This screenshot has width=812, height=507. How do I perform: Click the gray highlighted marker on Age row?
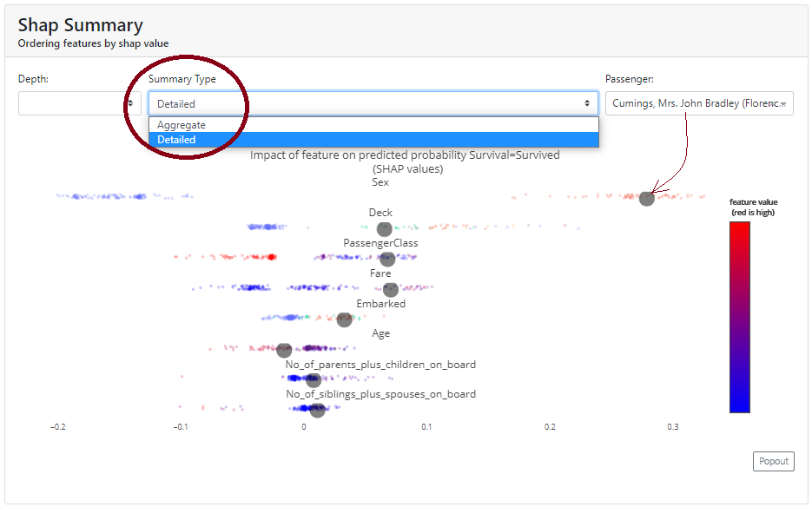tap(284, 350)
